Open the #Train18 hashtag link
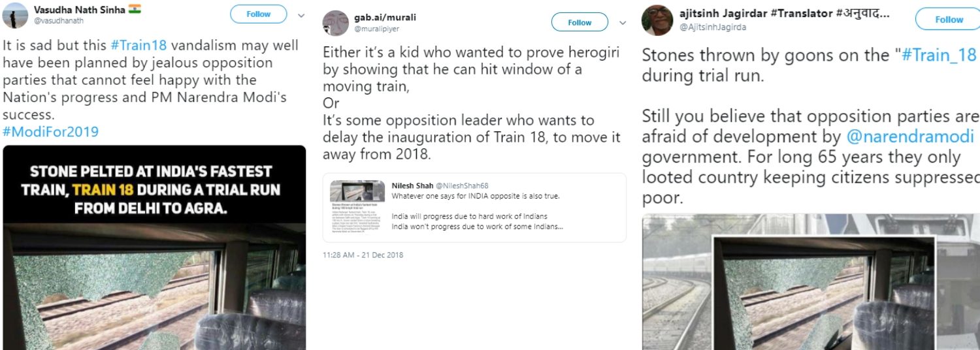Viewport: 980px width, 350px height. [x=139, y=46]
